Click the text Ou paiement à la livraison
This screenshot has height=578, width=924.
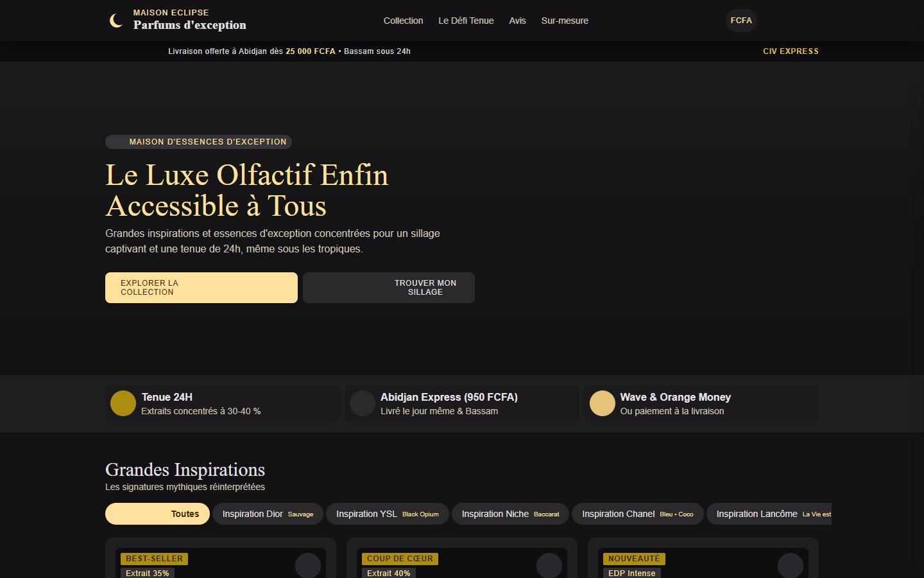coord(672,411)
